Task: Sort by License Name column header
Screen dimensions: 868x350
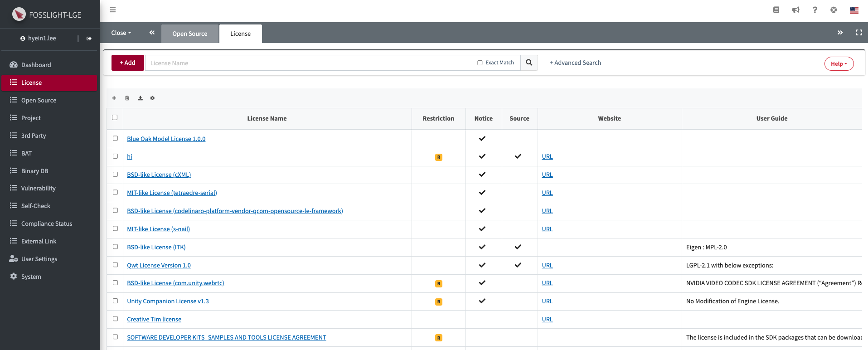Action: tap(267, 118)
